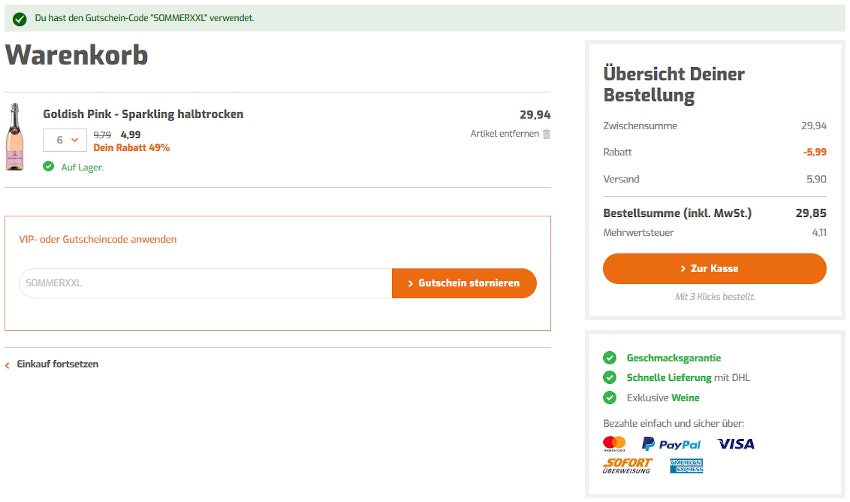Click the Mastercard payment logo
850x502 pixels.
pos(614,443)
